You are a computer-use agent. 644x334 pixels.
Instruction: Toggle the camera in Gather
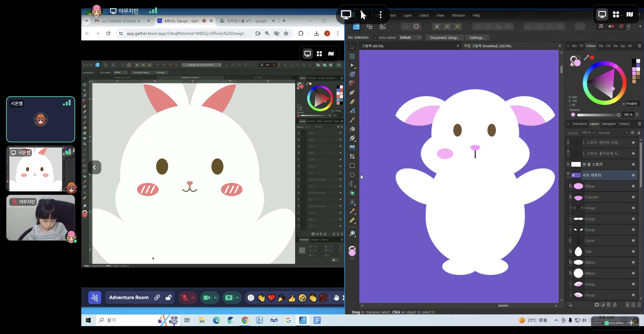coord(207,297)
